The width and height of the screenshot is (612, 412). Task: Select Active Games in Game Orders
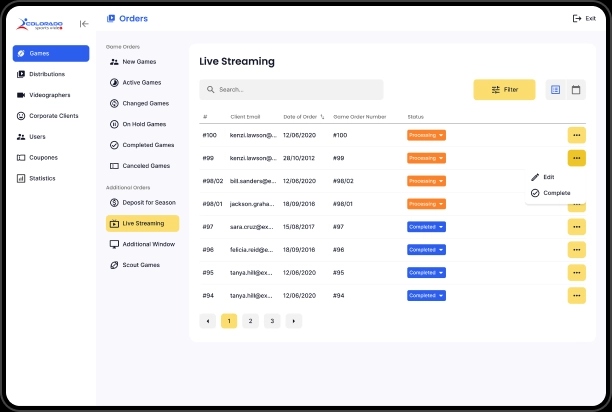tap(140, 82)
